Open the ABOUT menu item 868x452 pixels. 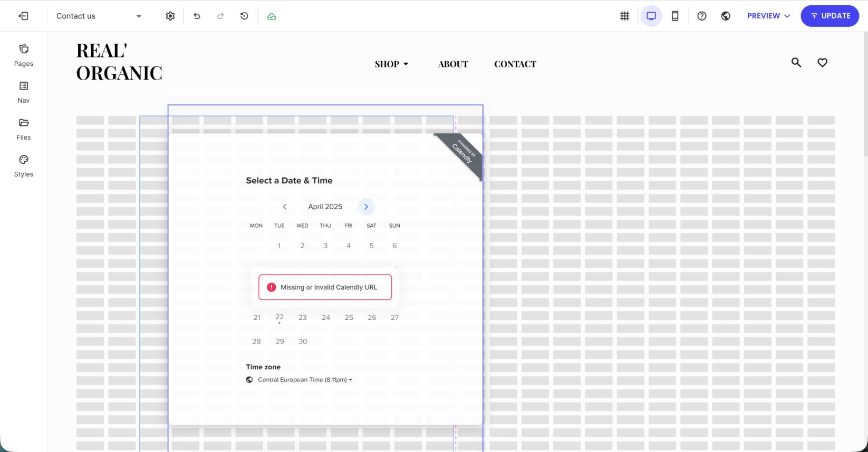tap(453, 64)
